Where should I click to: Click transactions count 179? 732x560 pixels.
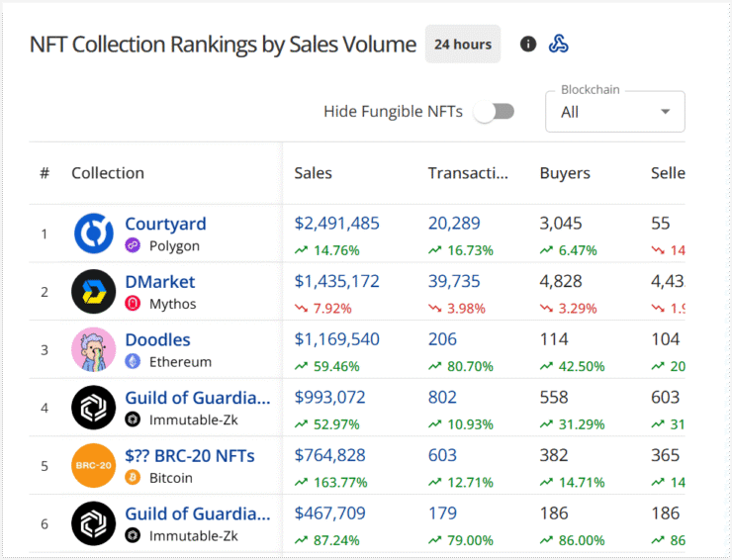click(x=442, y=513)
